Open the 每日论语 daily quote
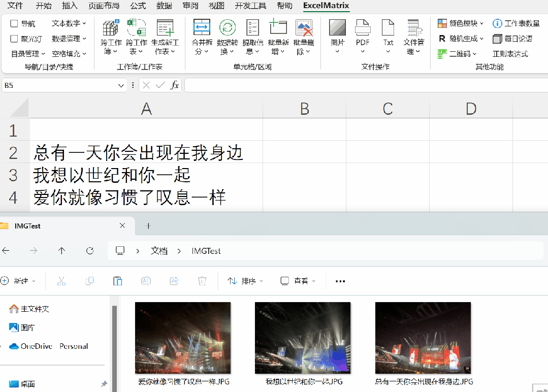The width and height of the screenshot is (548, 392). pyautogui.click(x=512, y=39)
